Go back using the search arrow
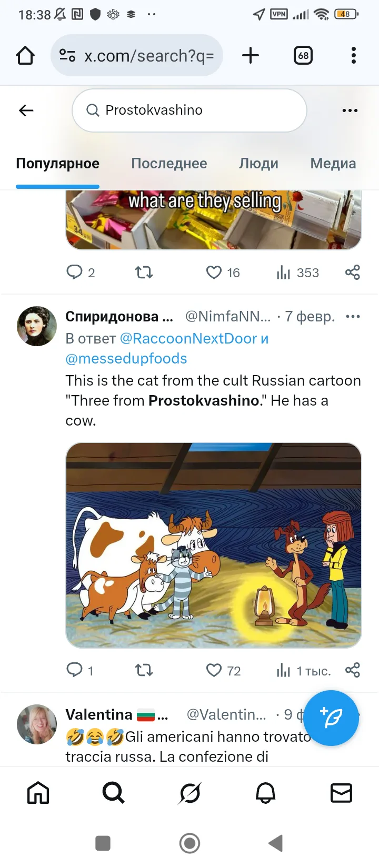This screenshot has width=379, height=868. click(x=26, y=110)
